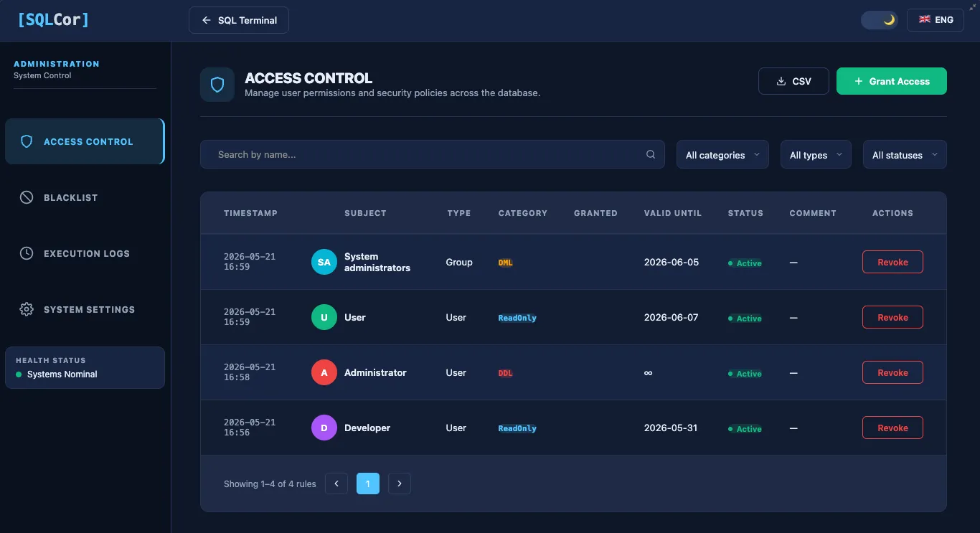
Task: Click the SA avatar for System administrators
Action: (324, 262)
